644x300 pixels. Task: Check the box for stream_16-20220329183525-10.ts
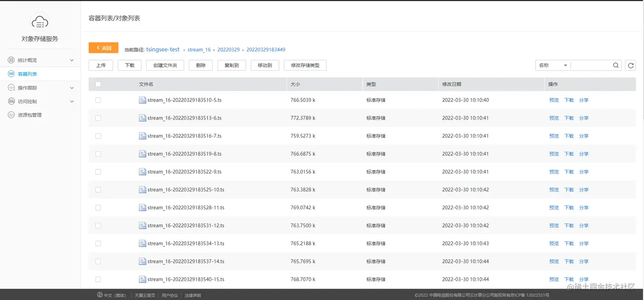[x=98, y=189]
